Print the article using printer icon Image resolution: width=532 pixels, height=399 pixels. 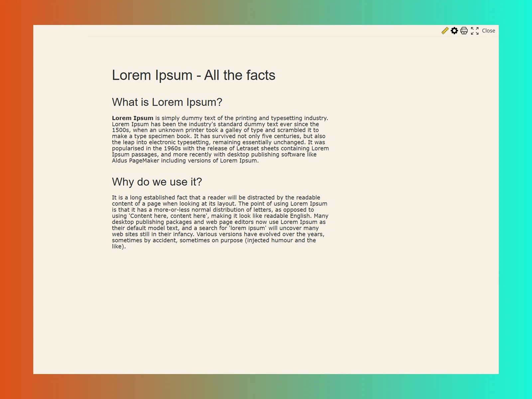(x=464, y=31)
